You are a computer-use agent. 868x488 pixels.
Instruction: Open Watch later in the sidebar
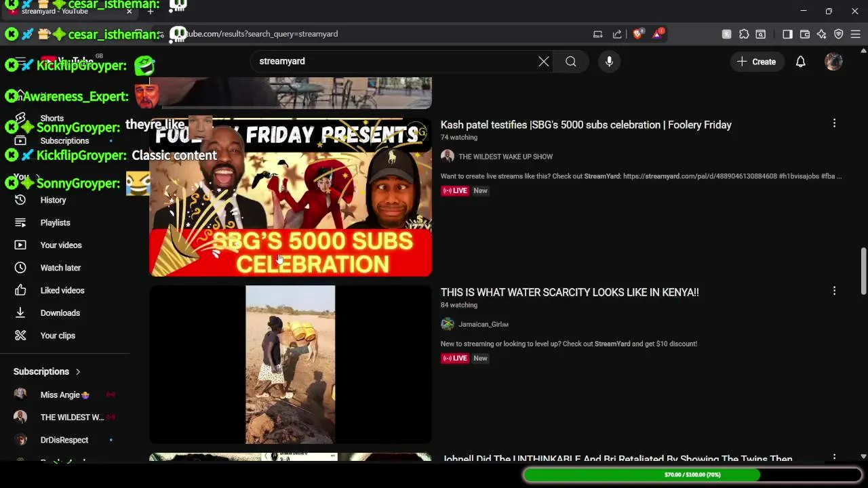click(x=60, y=268)
